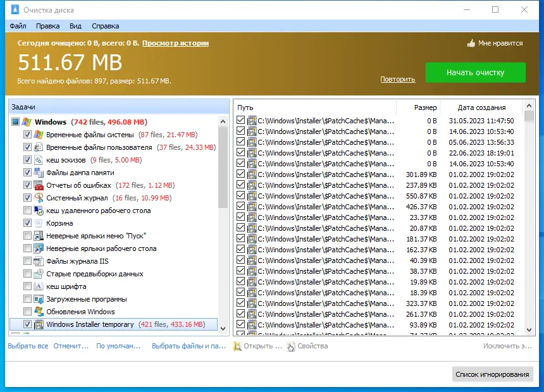Screen dimensions: 544x392
Task: Open the Справка menu
Action: pos(106,26)
